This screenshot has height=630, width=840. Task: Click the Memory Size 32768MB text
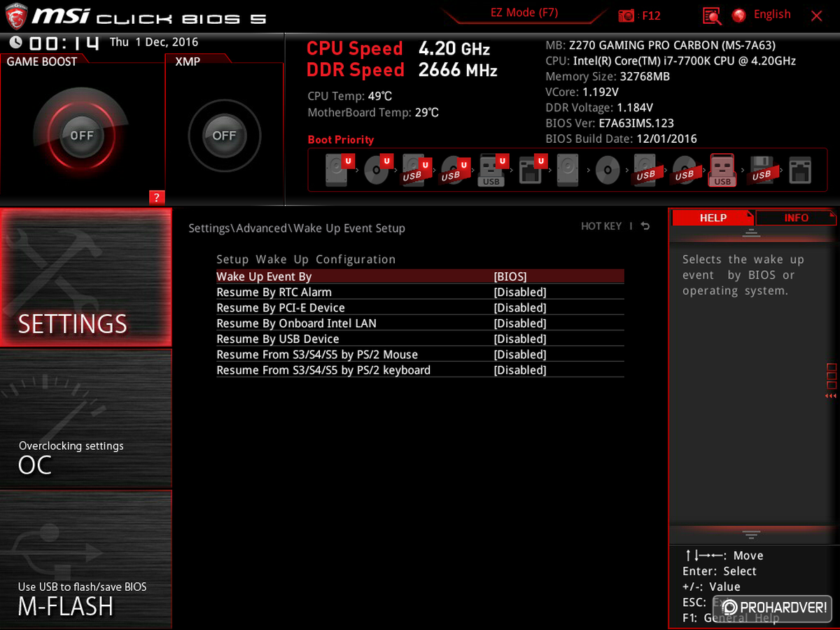pos(608,77)
